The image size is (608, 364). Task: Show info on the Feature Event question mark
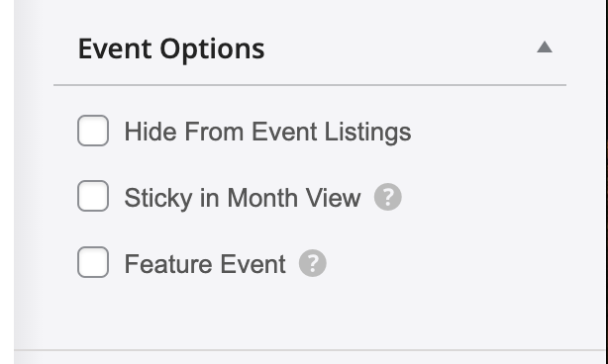313,263
